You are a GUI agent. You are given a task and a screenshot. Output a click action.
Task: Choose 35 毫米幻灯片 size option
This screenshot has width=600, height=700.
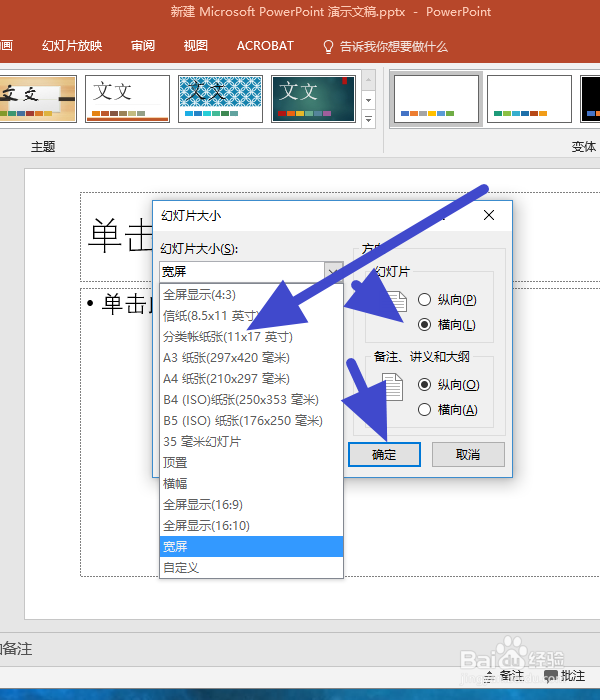[x=251, y=442]
